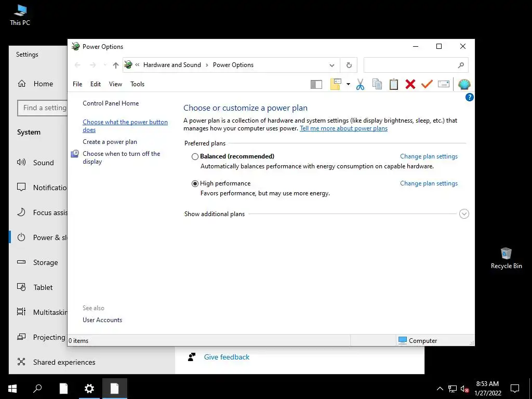Open Projecting to this PC in Settings
Screen dimensions: 532x399
click(x=41, y=337)
